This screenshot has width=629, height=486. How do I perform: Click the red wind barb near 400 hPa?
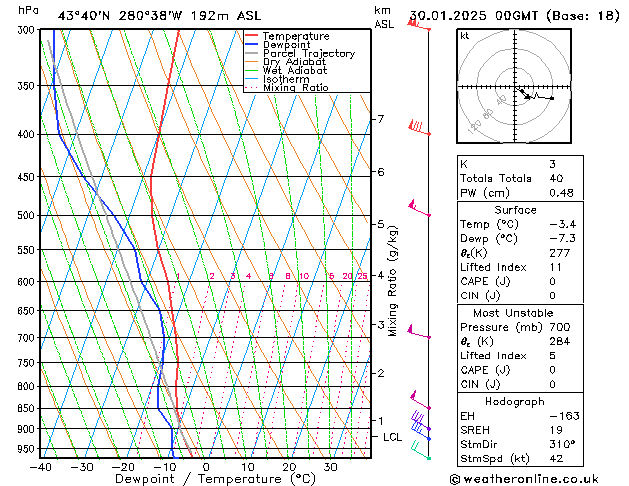[418, 127]
